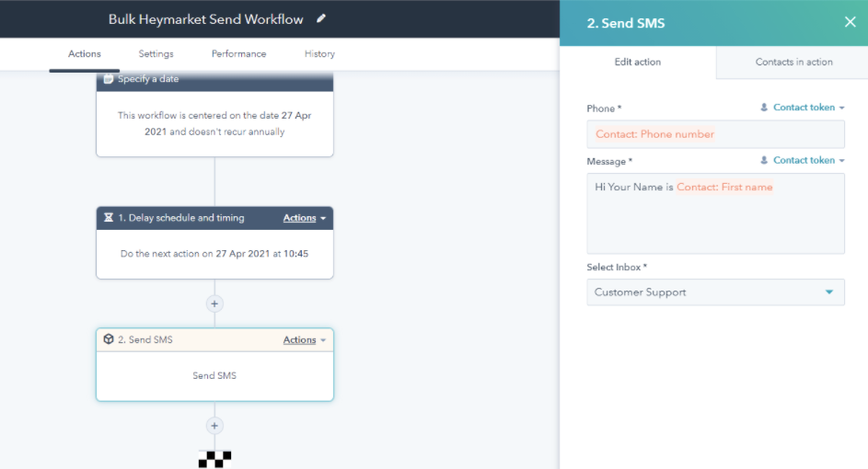This screenshot has height=469, width=868.
Task: Select the Contact: Phone number token
Action: click(654, 134)
